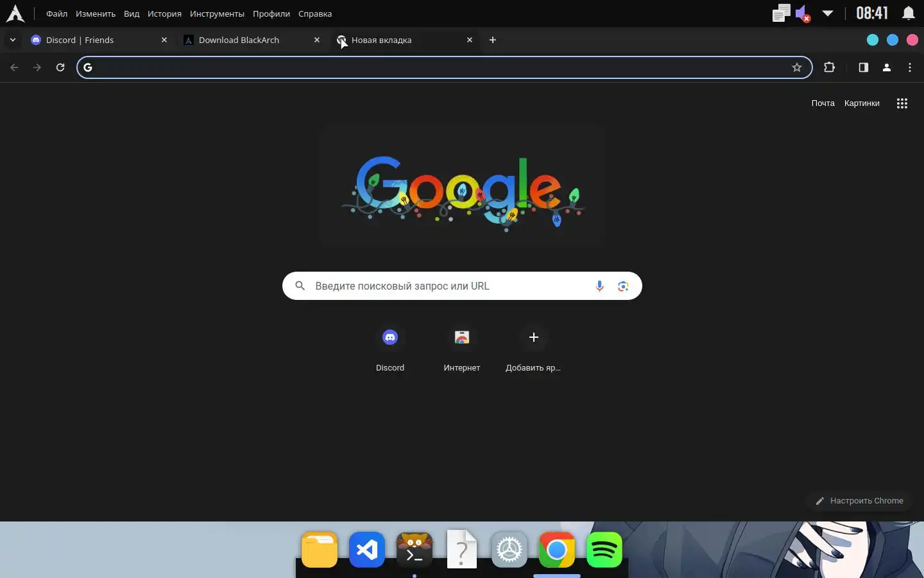Image resolution: width=924 pixels, height=578 pixels.
Task: Open the Картинки link
Action: coord(862,103)
